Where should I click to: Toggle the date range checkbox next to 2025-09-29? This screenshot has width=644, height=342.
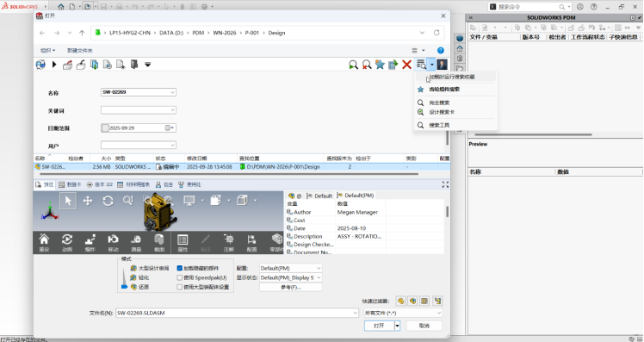[x=105, y=127]
